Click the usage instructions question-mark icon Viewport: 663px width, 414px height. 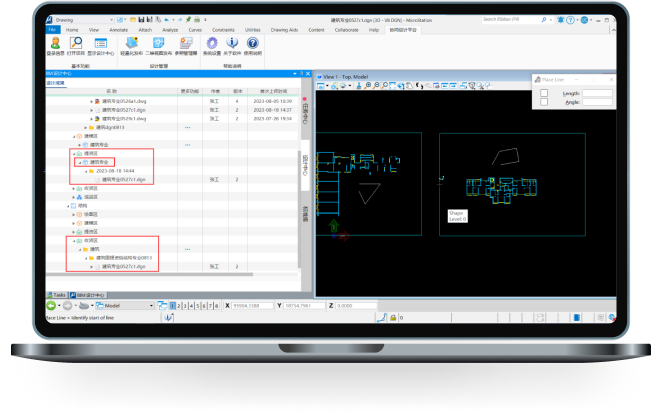(x=252, y=43)
